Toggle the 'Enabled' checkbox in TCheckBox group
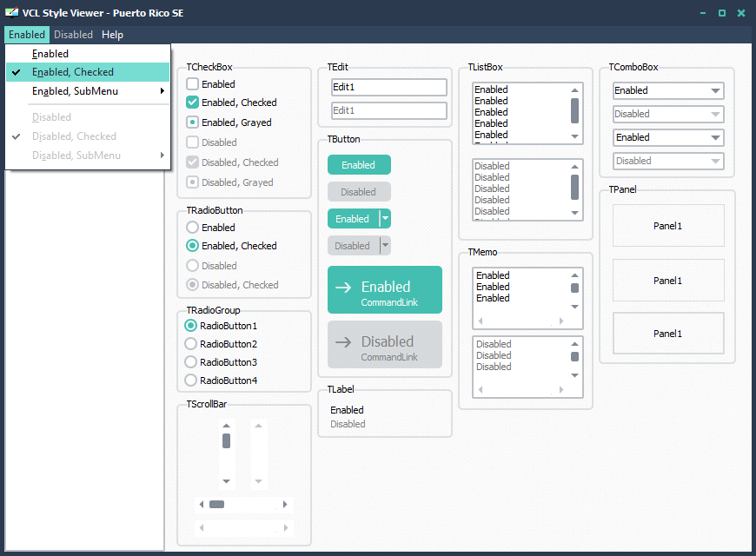Viewport: 756px width, 556px height. point(192,84)
